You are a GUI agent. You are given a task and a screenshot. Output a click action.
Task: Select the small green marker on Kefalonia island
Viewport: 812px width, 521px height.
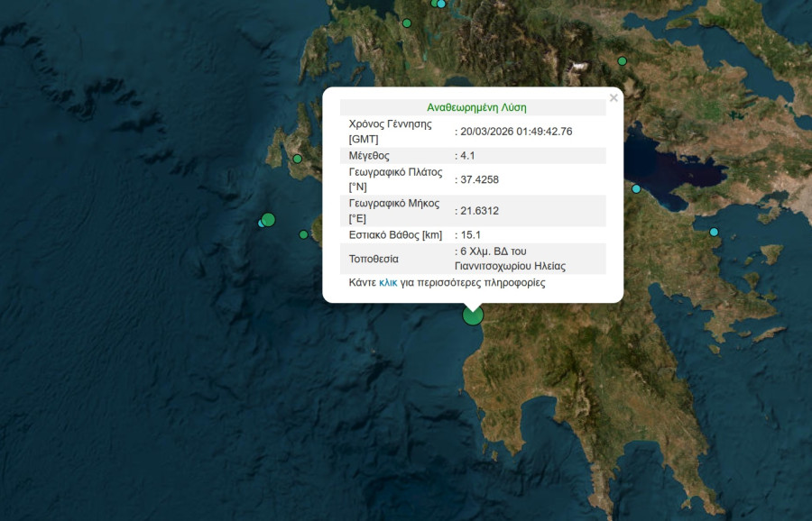pos(297,160)
